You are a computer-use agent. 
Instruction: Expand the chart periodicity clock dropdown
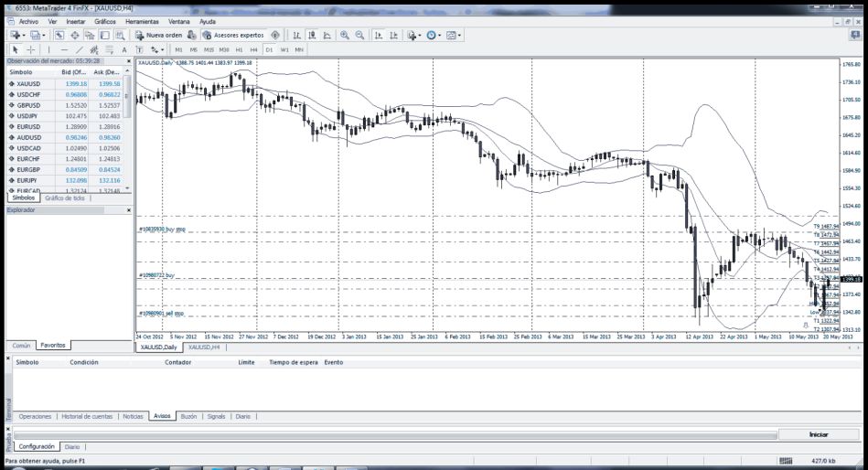click(440, 35)
